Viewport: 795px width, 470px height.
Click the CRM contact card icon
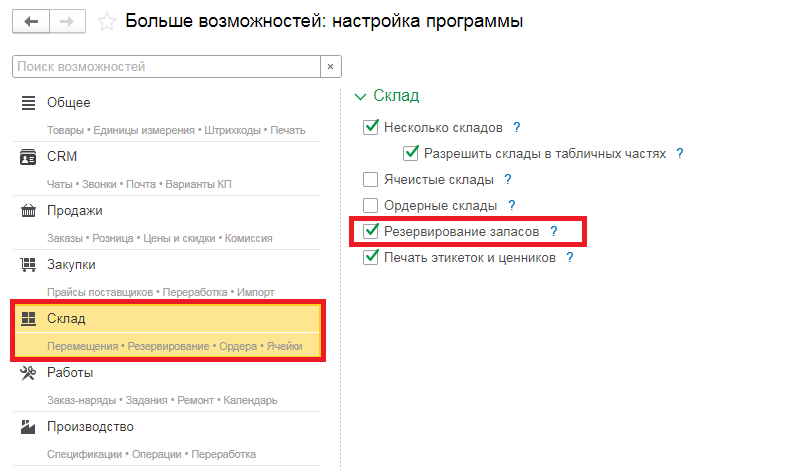(28, 157)
